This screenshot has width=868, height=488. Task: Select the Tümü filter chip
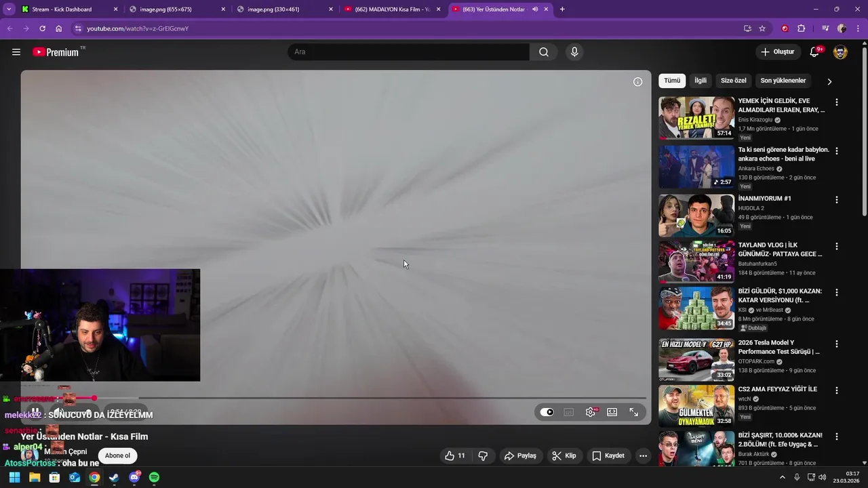(672, 81)
